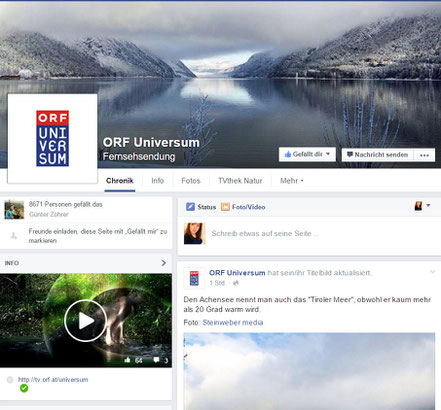Viewport: 441px width, 410px height.
Task: Click the invite friends icon
Action: (x=14, y=236)
